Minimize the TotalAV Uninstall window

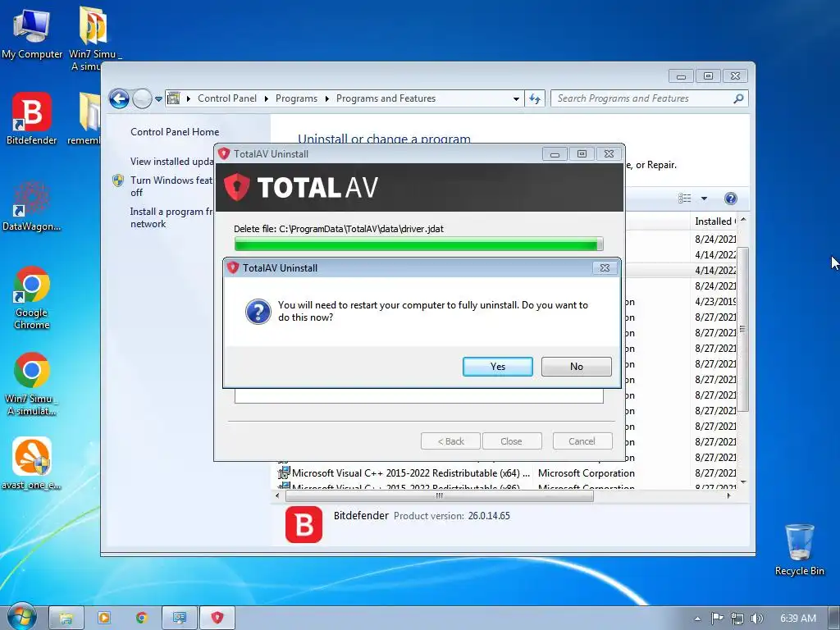pyautogui.click(x=555, y=154)
